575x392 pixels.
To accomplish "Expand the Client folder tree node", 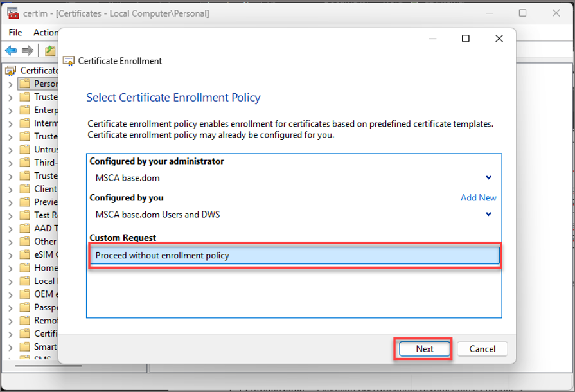I will (10, 190).
